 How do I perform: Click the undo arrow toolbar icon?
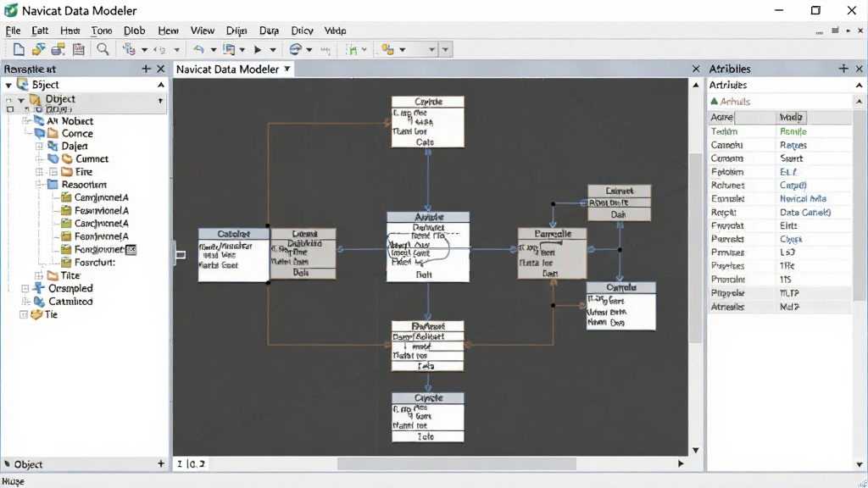[x=198, y=49]
